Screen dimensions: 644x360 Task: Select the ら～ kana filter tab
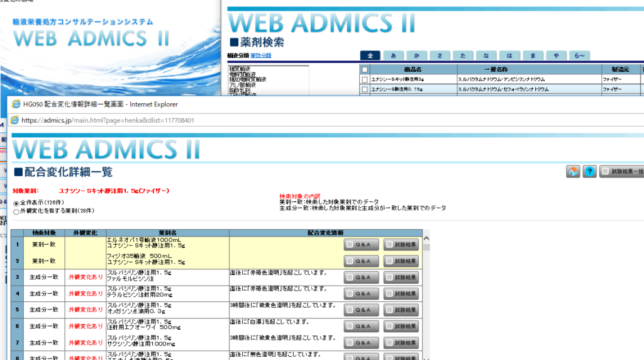click(x=580, y=55)
